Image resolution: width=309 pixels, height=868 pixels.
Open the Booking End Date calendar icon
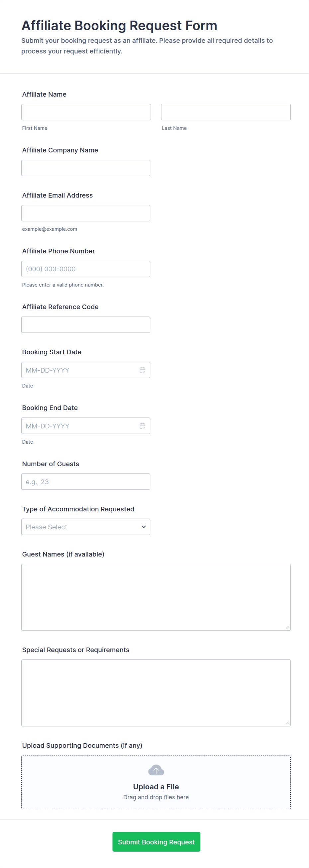tap(142, 426)
